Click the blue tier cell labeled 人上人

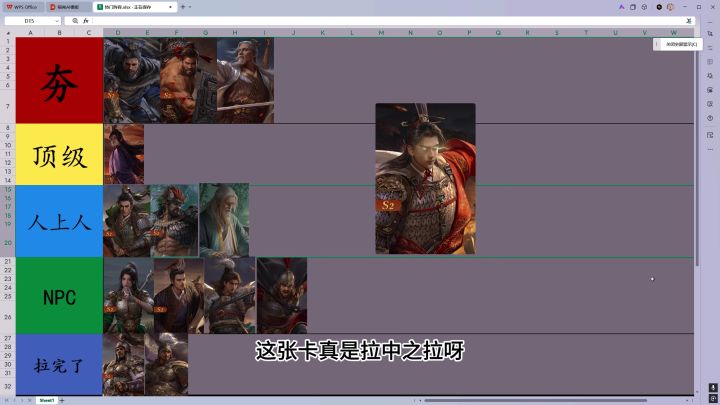pyautogui.click(x=59, y=221)
